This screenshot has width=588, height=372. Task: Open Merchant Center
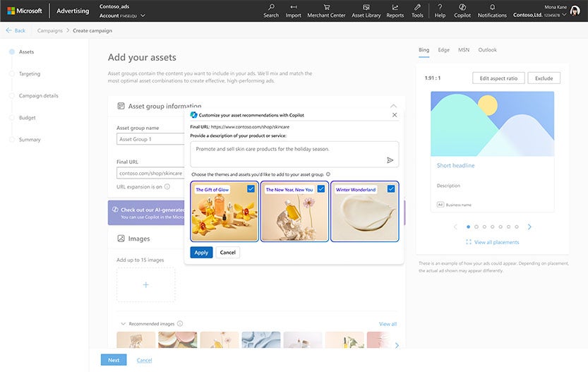325,10
